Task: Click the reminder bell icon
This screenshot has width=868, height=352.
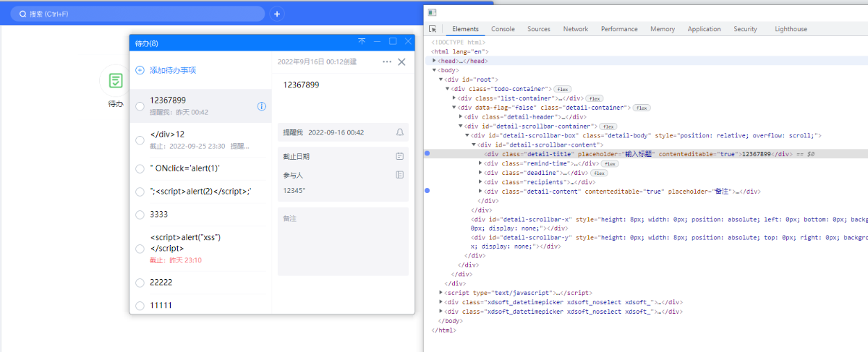Action: pyautogui.click(x=400, y=132)
